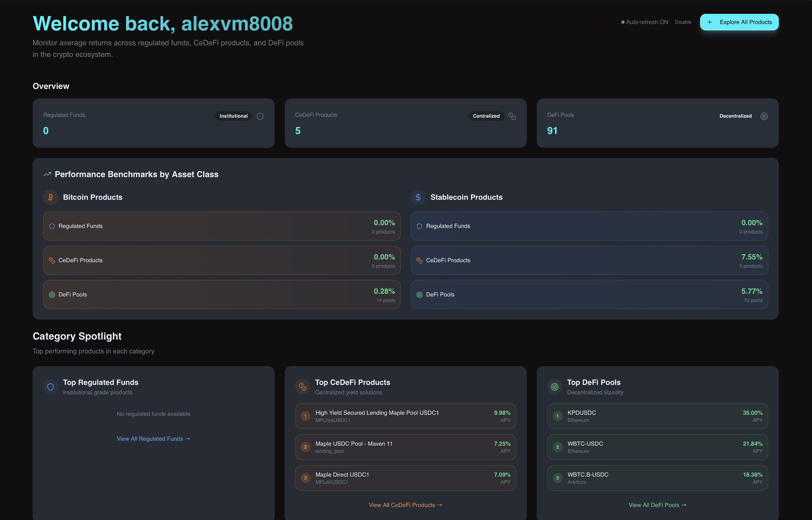Click the shield icon beside Top Regulated Funds
The image size is (812, 520).
[50, 387]
